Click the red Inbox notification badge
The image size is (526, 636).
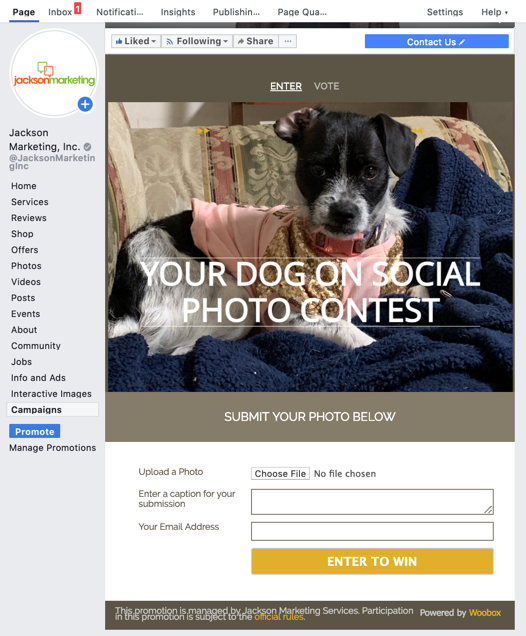(x=77, y=8)
